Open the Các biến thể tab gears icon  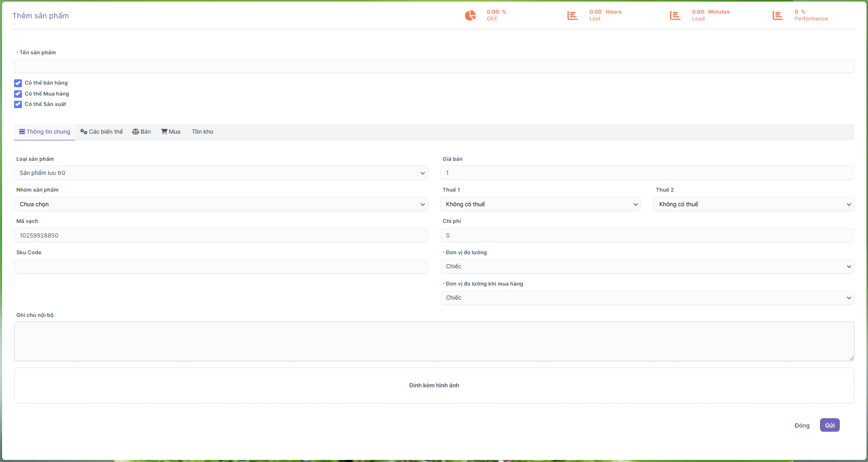[84, 132]
